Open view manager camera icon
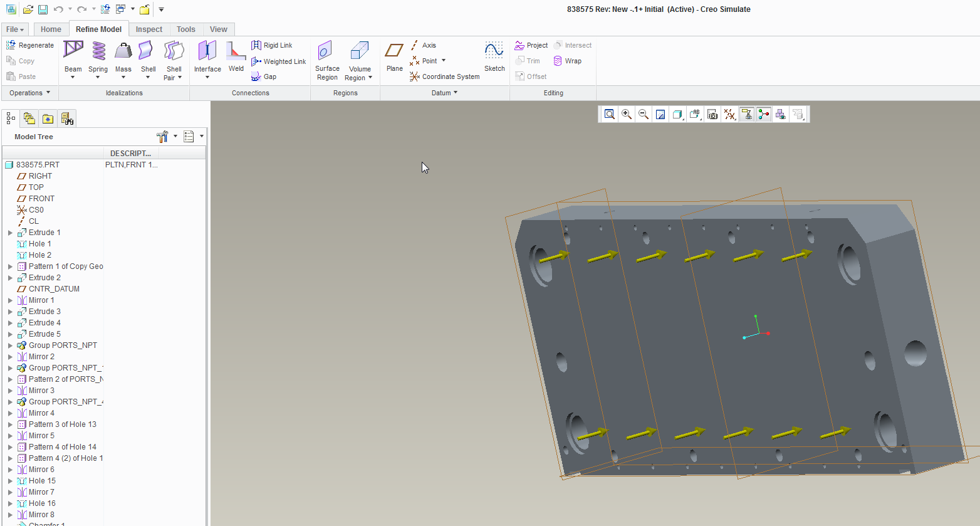The height and width of the screenshot is (526, 980). point(712,114)
